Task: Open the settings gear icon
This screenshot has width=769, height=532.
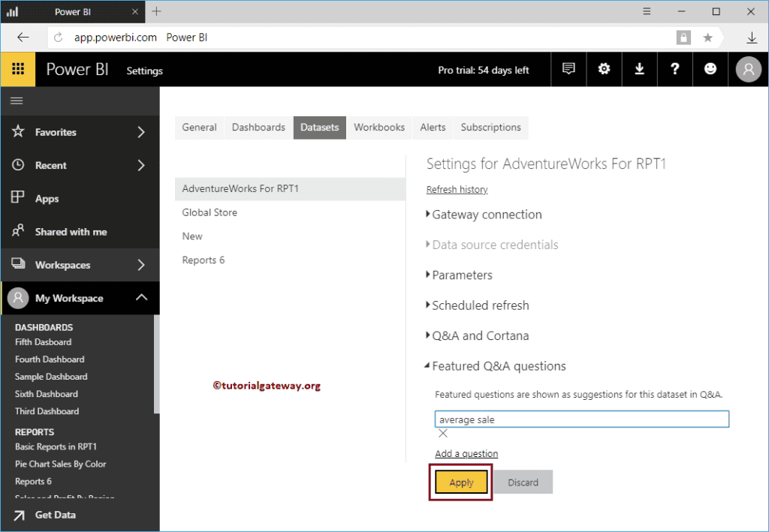Action: point(604,69)
